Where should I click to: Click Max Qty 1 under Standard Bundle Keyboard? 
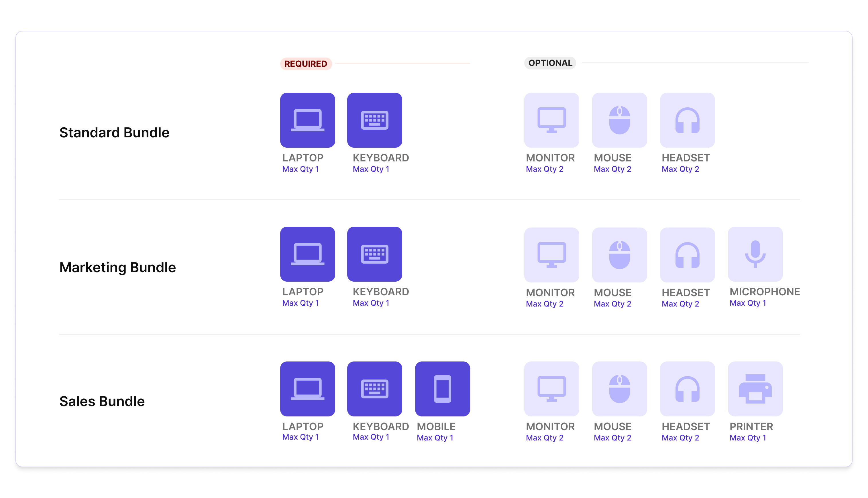point(371,169)
